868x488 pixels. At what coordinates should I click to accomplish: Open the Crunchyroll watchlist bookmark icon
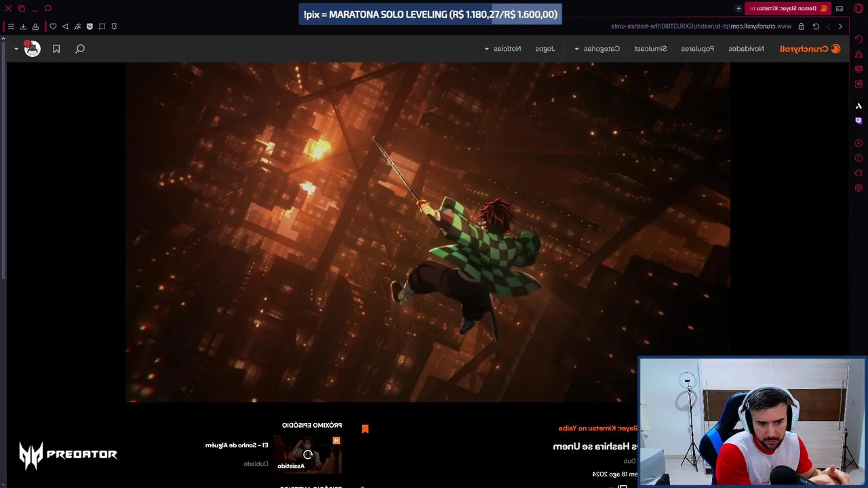[x=56, y=49]
